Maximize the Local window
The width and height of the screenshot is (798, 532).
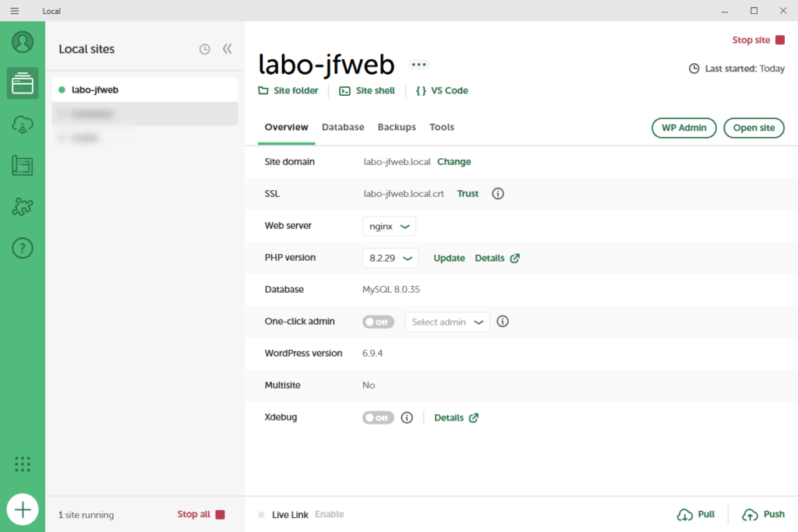(754, 11)
